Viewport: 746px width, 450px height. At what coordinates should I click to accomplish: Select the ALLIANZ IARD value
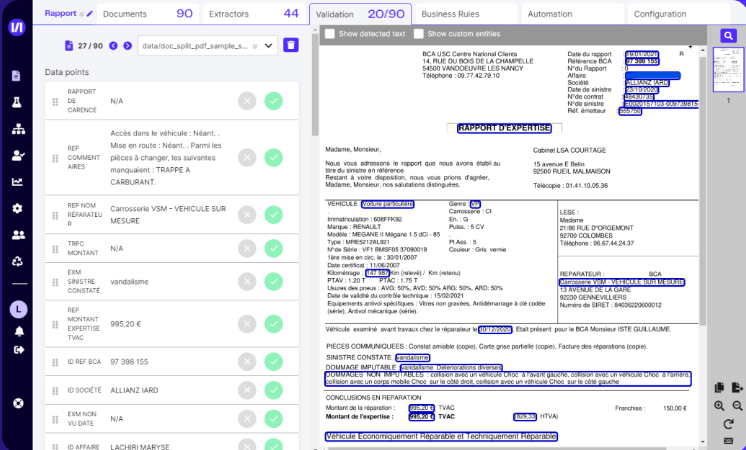(134, 391)
